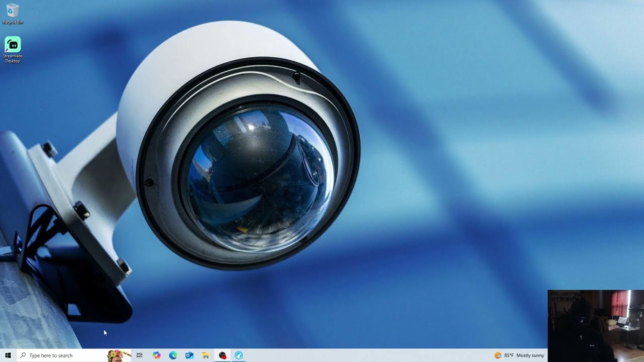The height and width of the screenshot is (362, 644).
Task: Open Task View on the taskbar
Action: click(x=140, y=355)
